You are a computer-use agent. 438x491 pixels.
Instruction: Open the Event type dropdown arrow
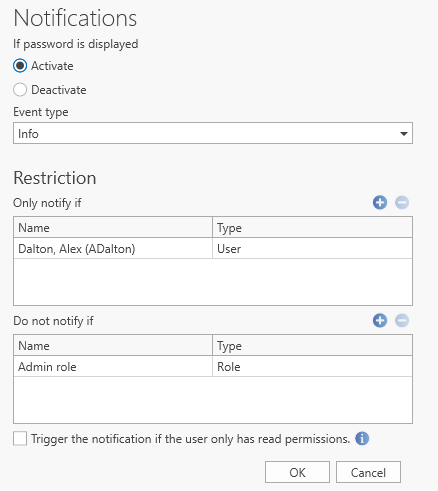[404, 134]
